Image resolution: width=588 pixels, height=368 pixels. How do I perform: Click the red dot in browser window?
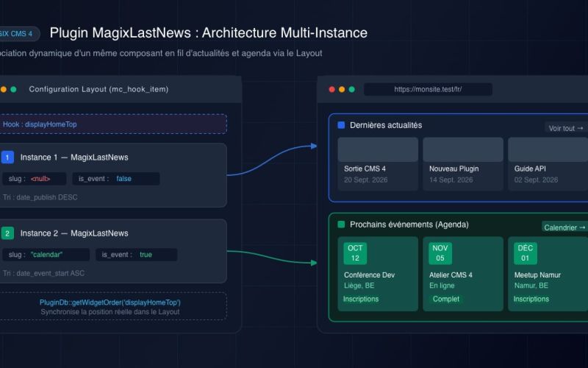click(x=332, y=89)
